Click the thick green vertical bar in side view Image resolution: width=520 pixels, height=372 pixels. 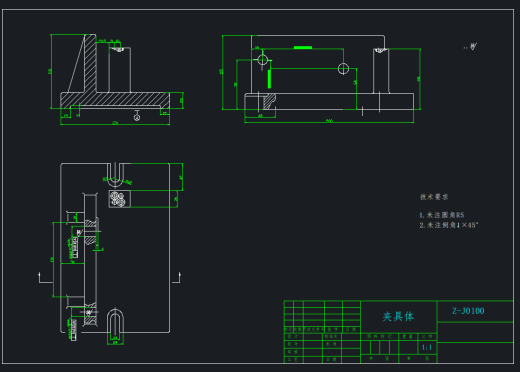coord(269,79)
